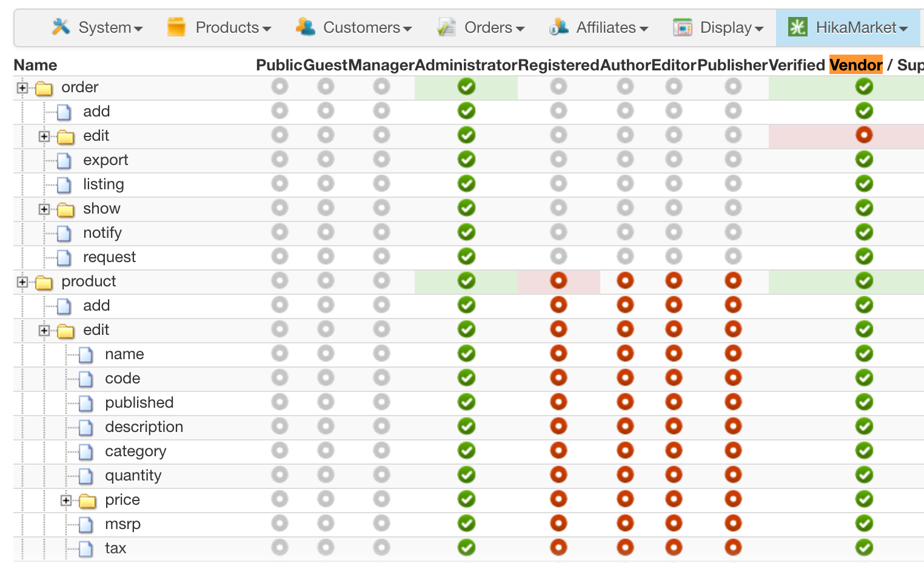Toggle Public permission for product description

tap(280, 426)
